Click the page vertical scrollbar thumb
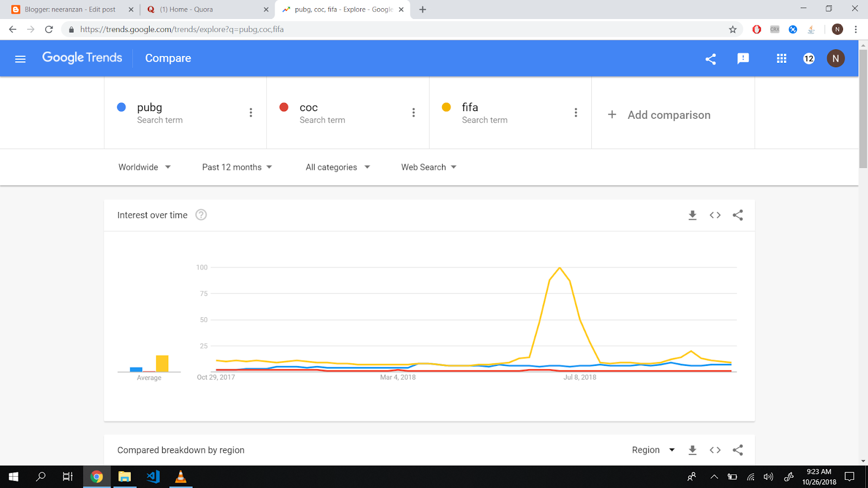868x488 pixels. [x=863, y=108]
